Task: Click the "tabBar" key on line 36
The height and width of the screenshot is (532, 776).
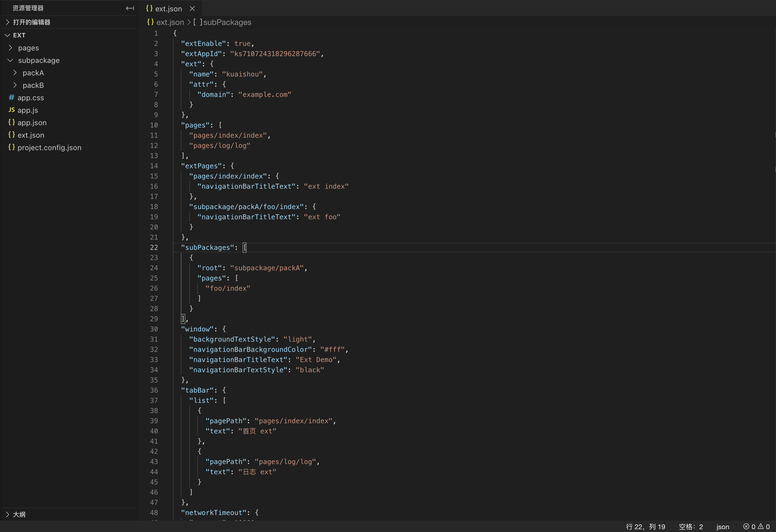Action: click(x=197, y=390)
